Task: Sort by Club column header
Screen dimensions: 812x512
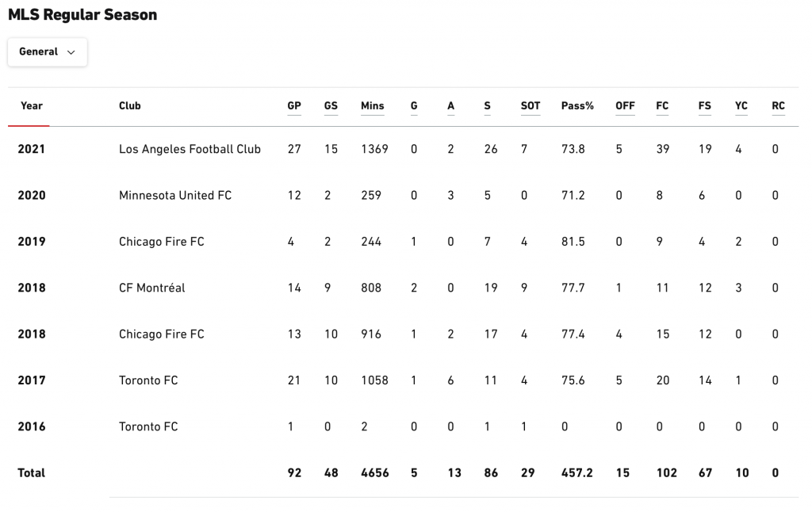Action: click(x=129, y=105)
